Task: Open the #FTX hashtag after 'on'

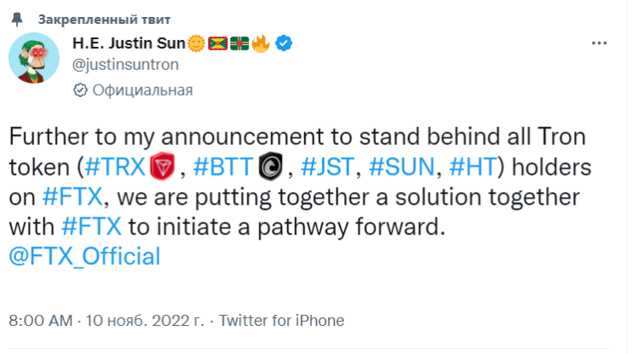Action: [72, 197]
